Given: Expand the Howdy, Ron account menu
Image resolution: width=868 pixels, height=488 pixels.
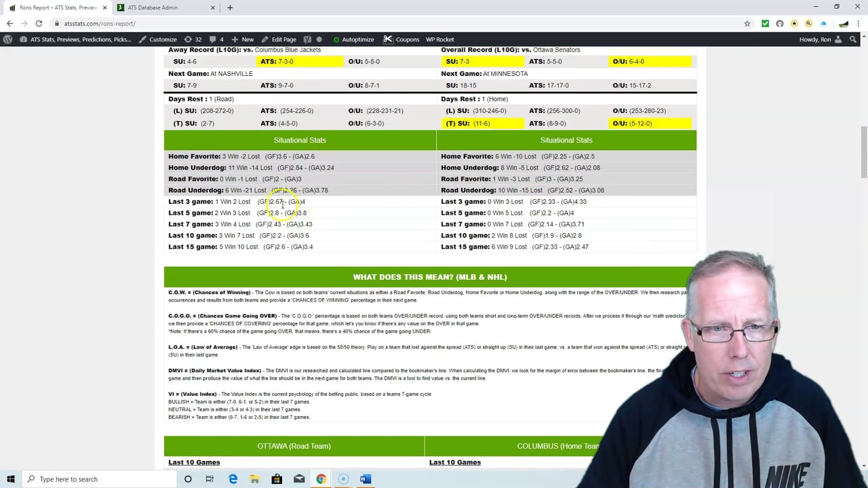Looking at the screenshot, I should [819, 39].
